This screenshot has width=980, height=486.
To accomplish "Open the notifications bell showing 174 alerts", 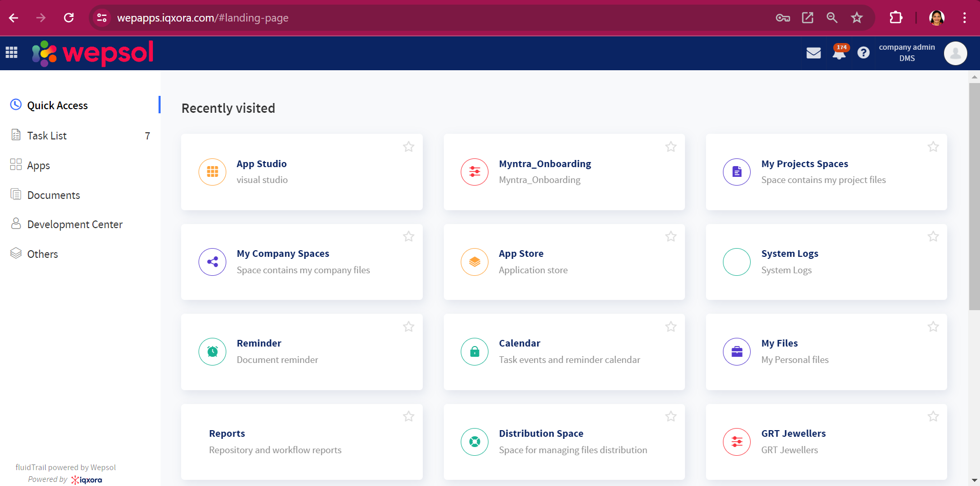I will [x=839, y=53].
